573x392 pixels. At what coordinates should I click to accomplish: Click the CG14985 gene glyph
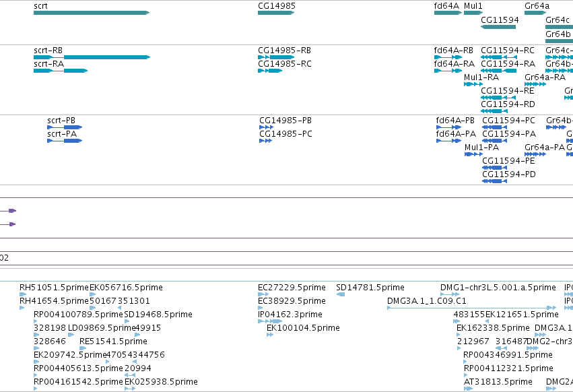click(276, 13)
